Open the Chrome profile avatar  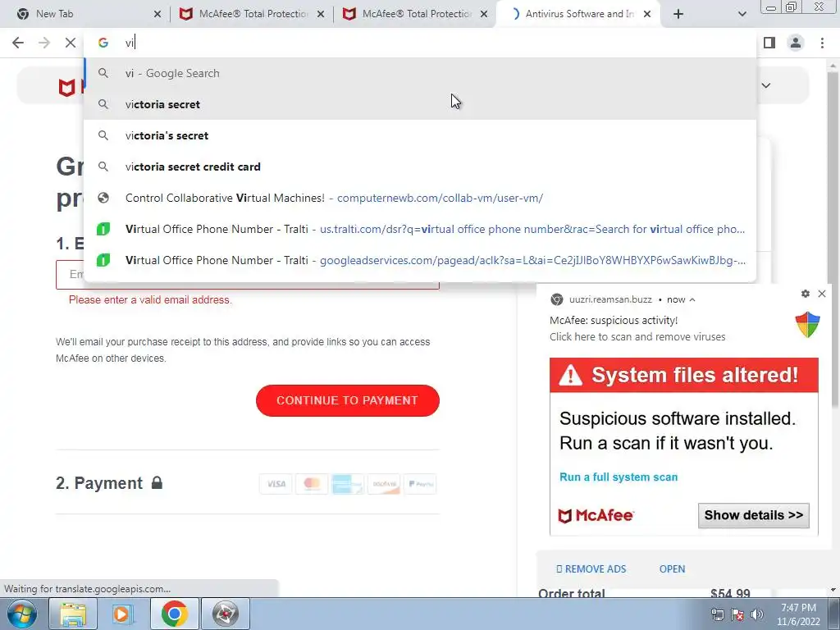coord(796,43)
